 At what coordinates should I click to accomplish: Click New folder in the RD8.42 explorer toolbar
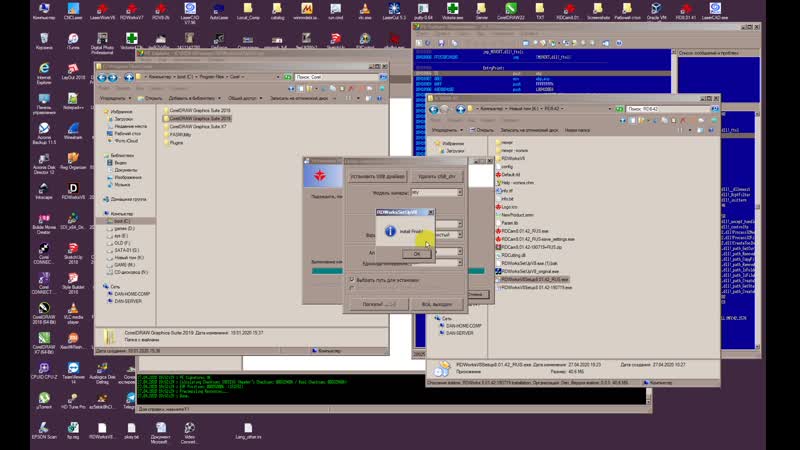coord(577,130)
